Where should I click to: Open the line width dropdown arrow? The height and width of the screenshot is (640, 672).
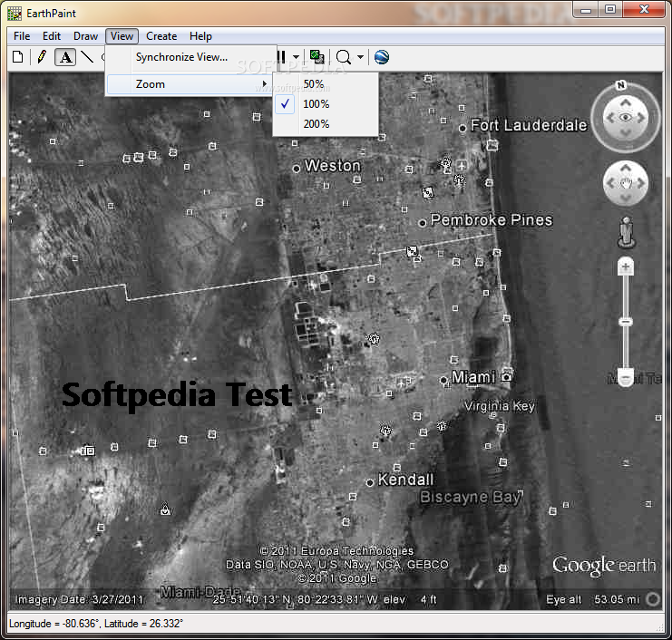coord(296,57)
